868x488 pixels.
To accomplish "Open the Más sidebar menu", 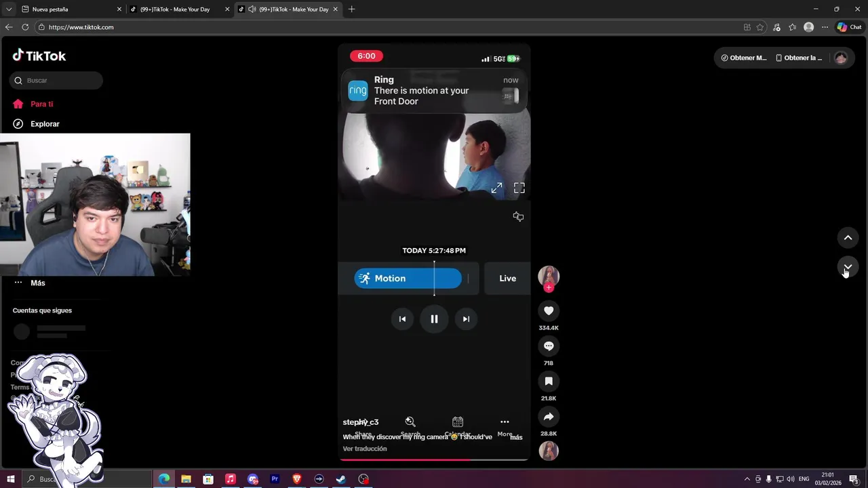I will (x=30, y=283).
